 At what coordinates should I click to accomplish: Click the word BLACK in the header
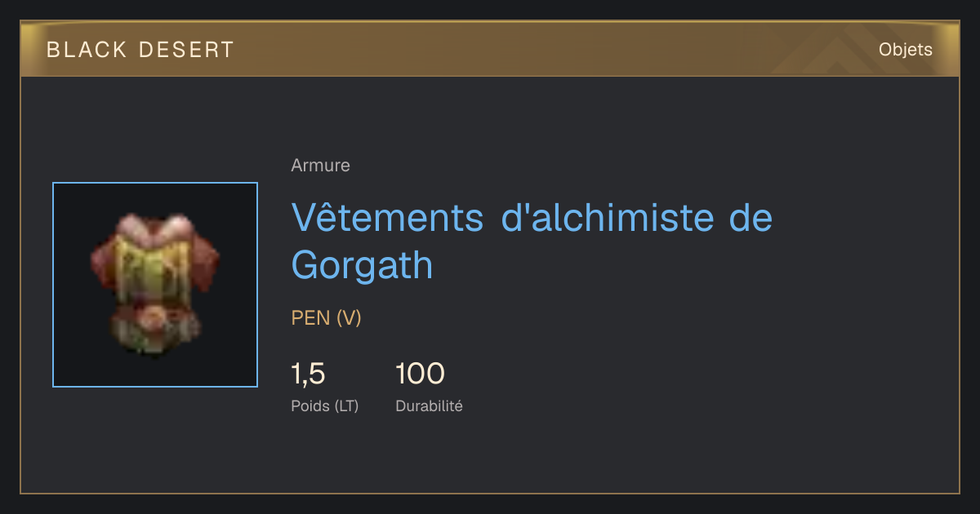tap(87, 50)
